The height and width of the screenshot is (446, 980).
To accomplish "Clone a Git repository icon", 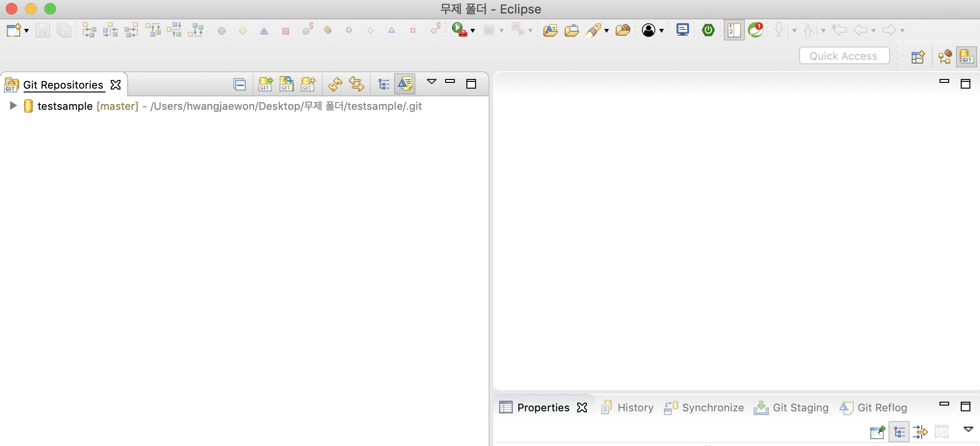I will tap(287, 84).
